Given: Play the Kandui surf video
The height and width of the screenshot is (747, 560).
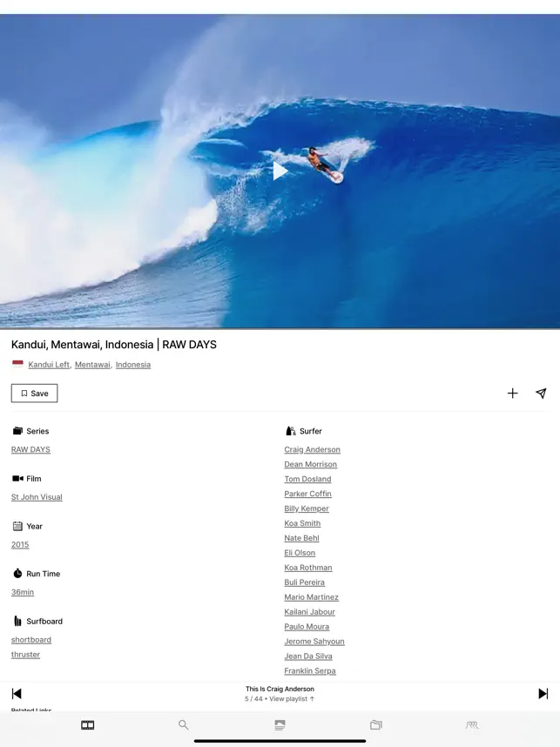Looking at the screenshot, I should tap(280, 171).
